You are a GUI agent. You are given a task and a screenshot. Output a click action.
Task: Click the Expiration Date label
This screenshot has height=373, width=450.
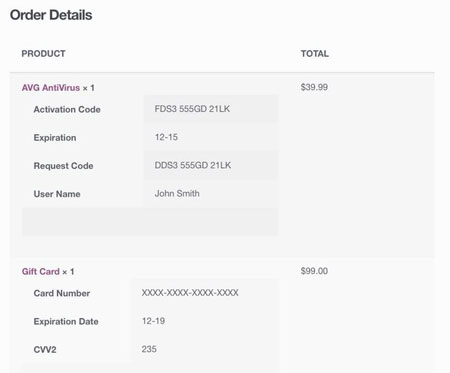66,322
